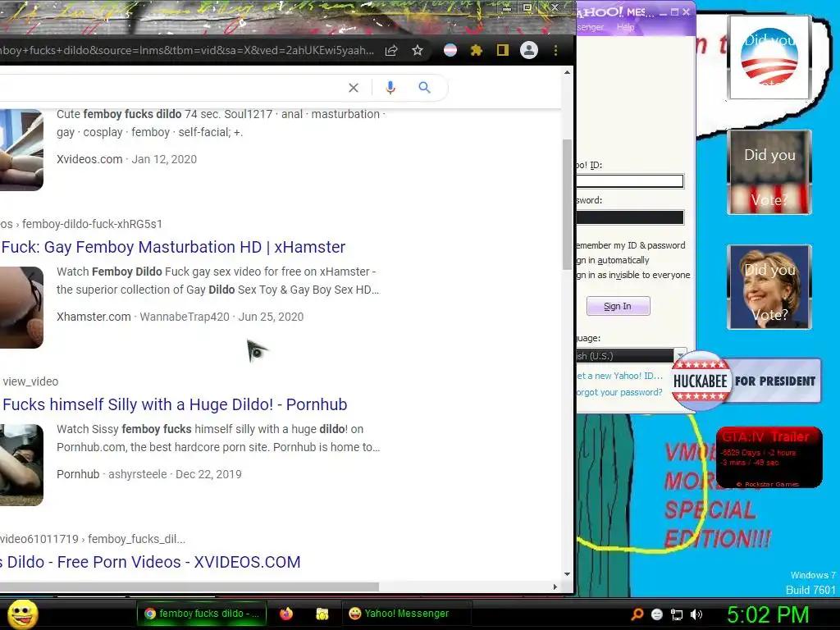Click the "WannabeTrap420" uploader text
Viewport: 840px width, 630px height.
tap(185, 317)
